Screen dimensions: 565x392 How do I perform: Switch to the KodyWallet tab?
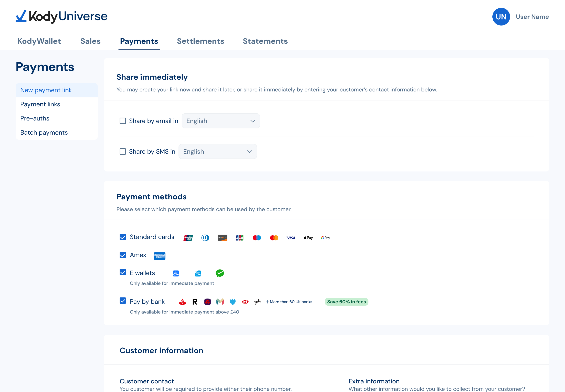point(39,41)
